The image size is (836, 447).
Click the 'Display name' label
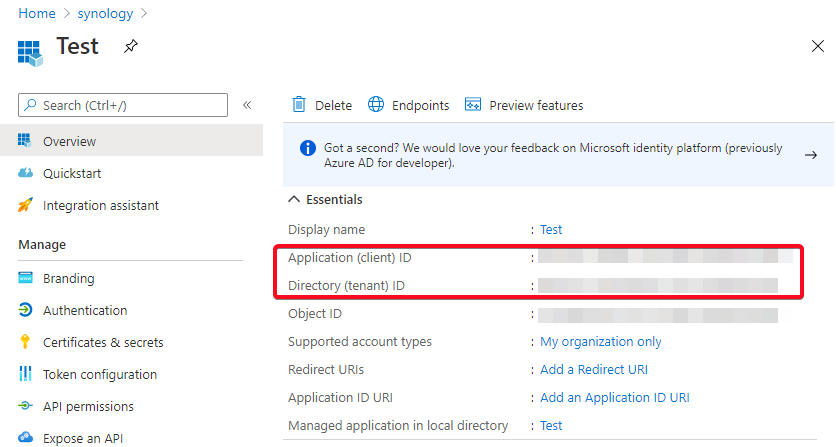tap(326, 229)
